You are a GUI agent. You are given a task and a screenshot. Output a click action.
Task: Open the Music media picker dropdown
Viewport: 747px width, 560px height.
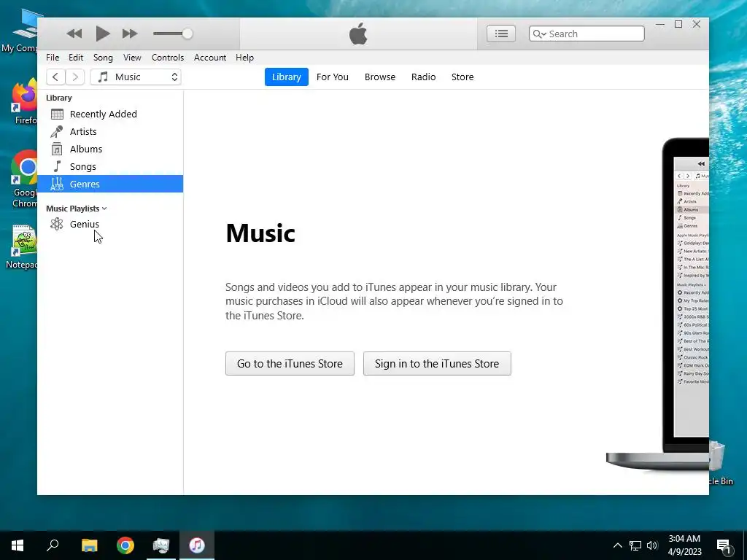(136, 77)
